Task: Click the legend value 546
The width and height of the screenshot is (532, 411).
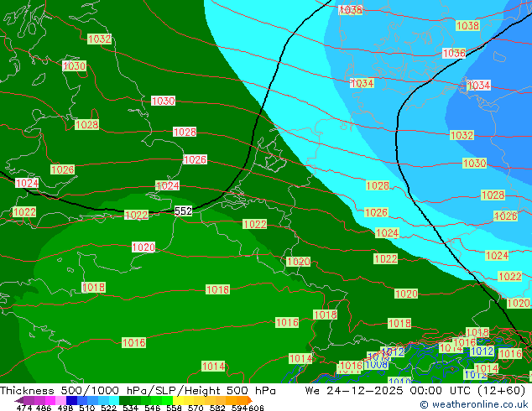Action: click(152, 408)
